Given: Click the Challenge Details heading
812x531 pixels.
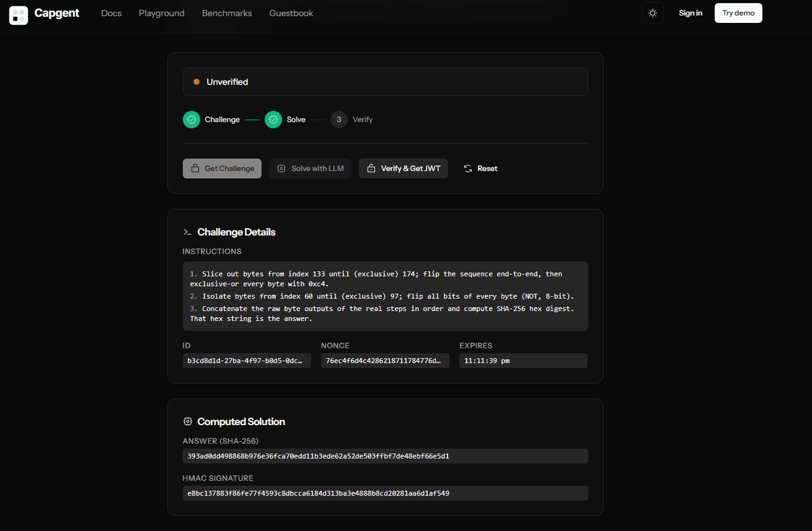Looking at the screenshot, I should (x=236, y=232).
